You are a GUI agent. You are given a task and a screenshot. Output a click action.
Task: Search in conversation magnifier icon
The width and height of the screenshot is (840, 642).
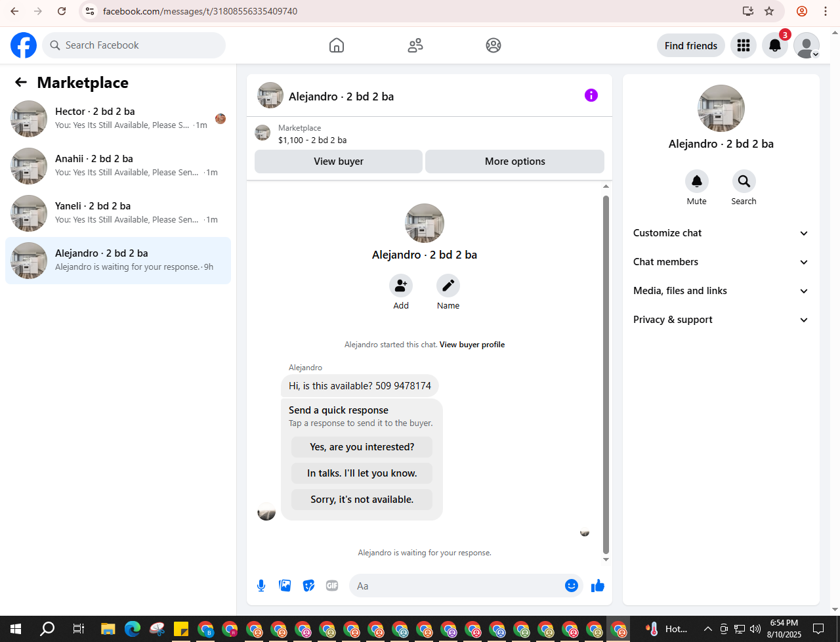(x=744, y=181)
